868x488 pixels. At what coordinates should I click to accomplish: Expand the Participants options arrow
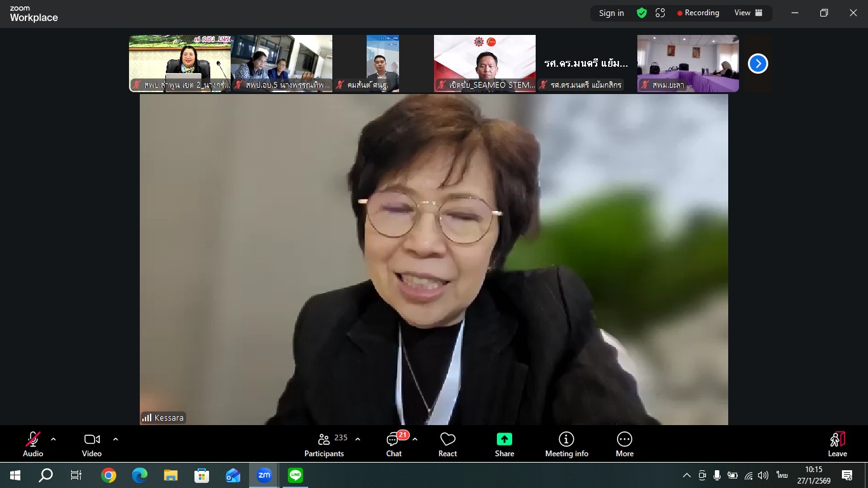coord(358,439)
